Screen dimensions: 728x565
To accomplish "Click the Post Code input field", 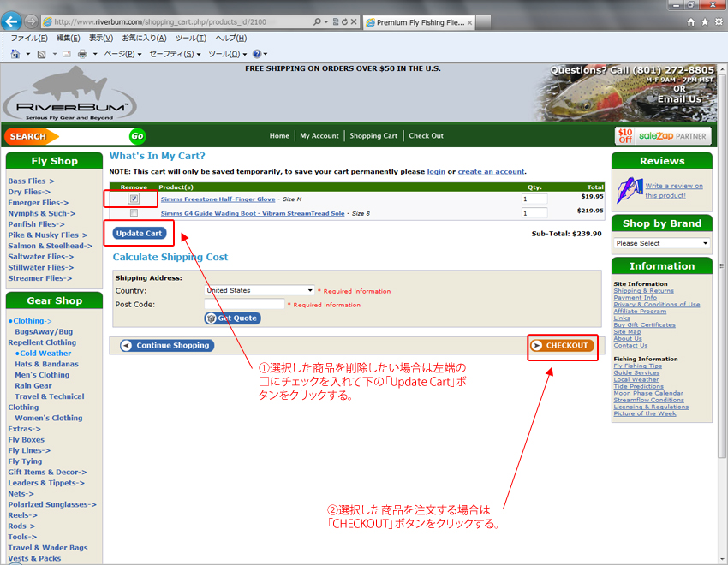I will click(244, 304).
